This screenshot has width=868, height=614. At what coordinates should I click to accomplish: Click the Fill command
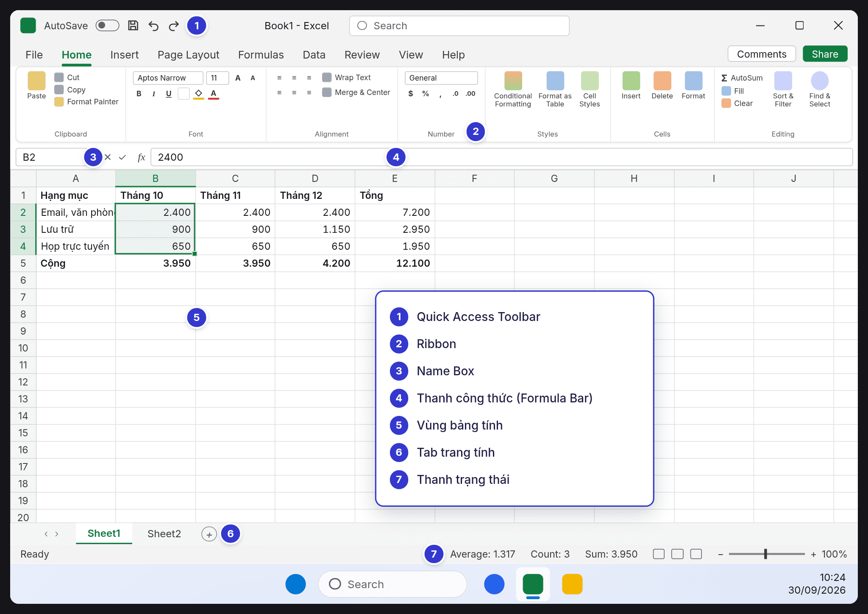tap(733, 91)
